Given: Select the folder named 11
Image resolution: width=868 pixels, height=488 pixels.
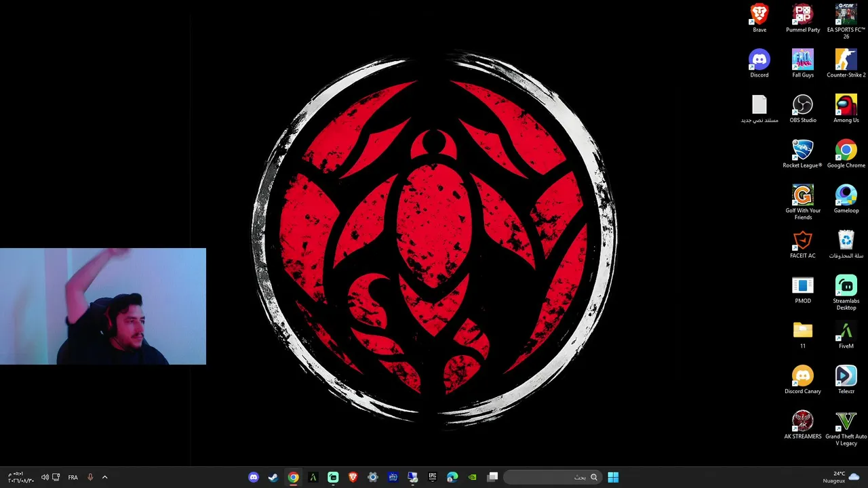Looking at the screenshot, I should (x=803, y=335).
